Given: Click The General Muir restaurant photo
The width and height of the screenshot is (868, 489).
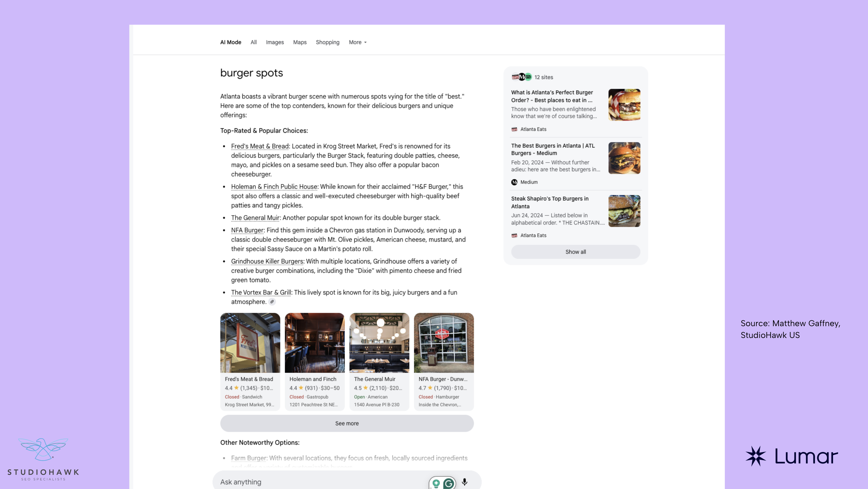Looking at the screenshot, I should point(379,342).
